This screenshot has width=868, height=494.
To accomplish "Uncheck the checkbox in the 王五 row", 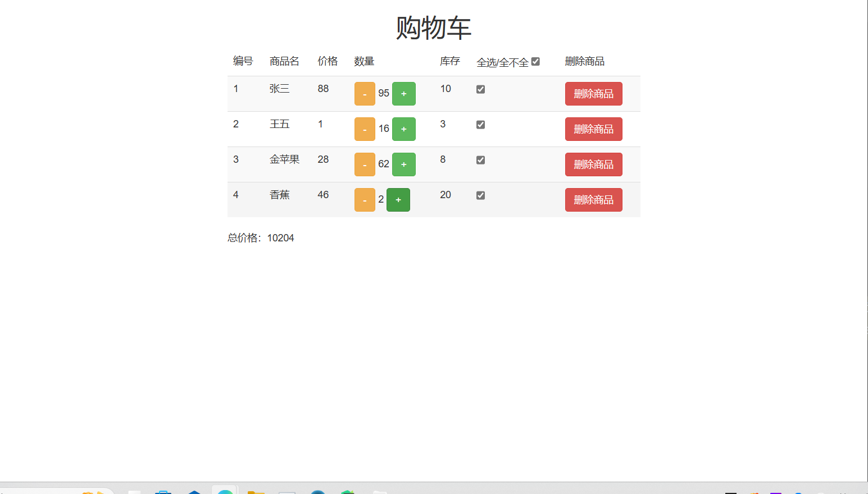I will (480, 125).
